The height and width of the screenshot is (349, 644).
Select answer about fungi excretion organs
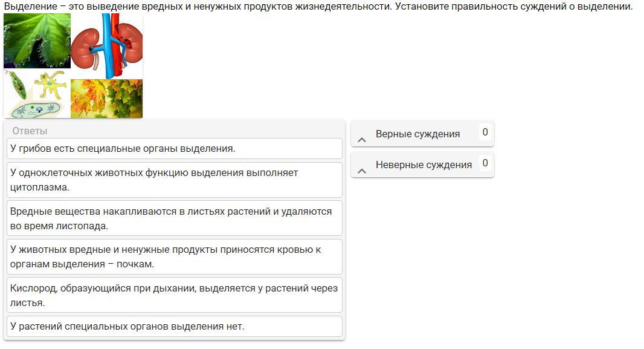pos(175,148)
